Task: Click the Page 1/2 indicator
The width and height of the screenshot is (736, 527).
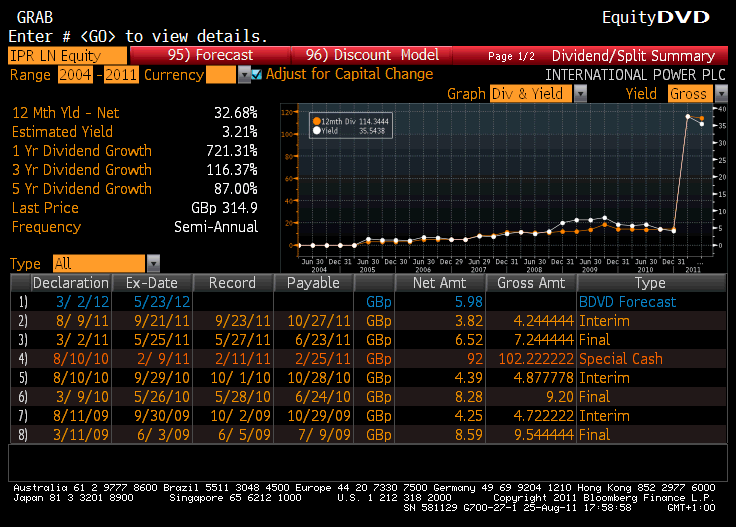Action: 511,56
